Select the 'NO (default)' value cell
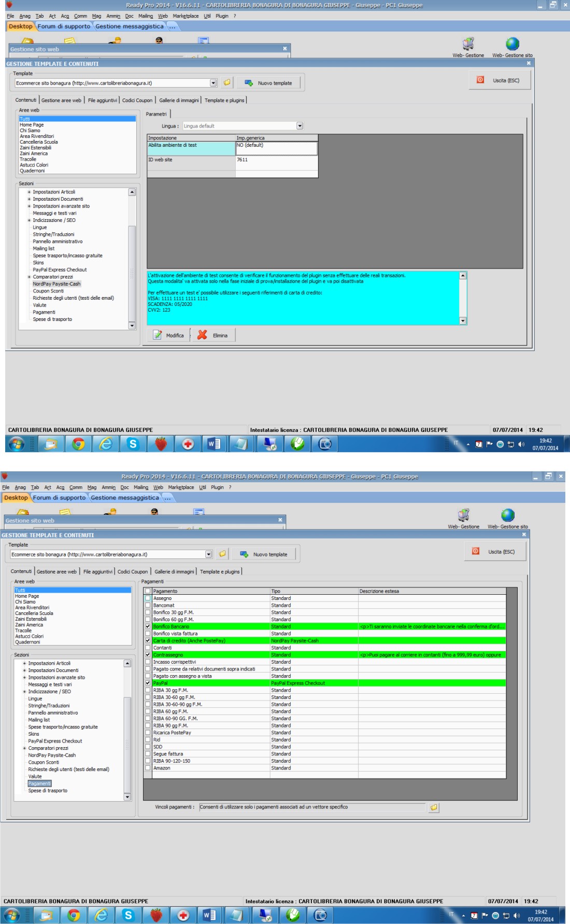Viewport: 570px width, 924px height. pos(277,148)
